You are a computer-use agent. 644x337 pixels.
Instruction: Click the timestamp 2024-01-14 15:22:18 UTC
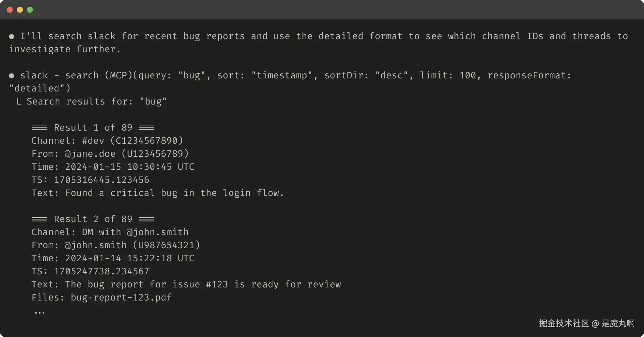pos(129,258)
